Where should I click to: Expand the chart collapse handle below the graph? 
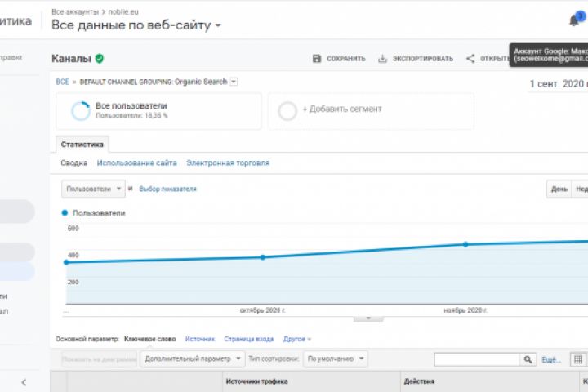[x=368, y=318]
